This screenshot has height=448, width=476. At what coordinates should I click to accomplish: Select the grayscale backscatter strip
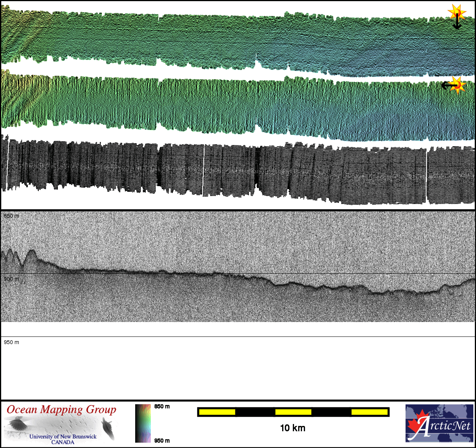[238, 171]
